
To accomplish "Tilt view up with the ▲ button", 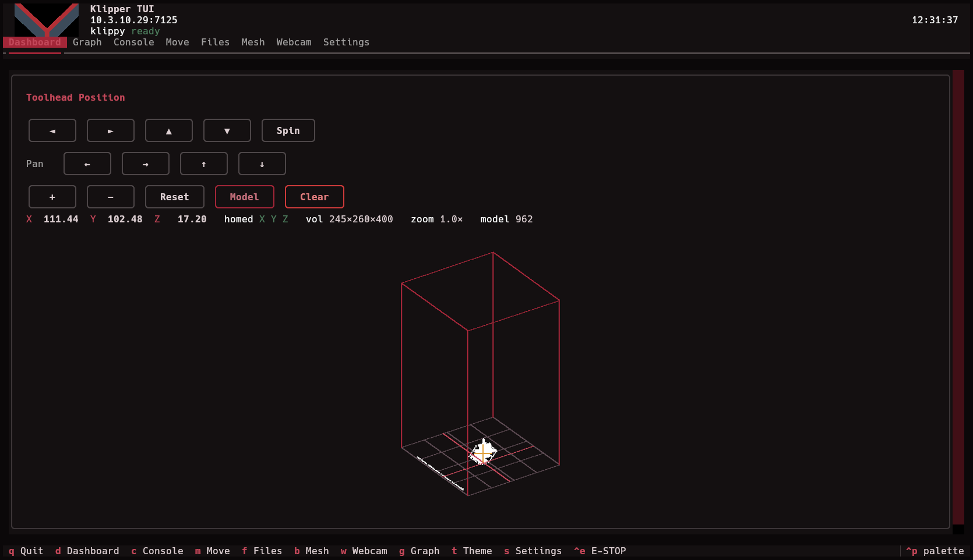I will tap(169, 130).
